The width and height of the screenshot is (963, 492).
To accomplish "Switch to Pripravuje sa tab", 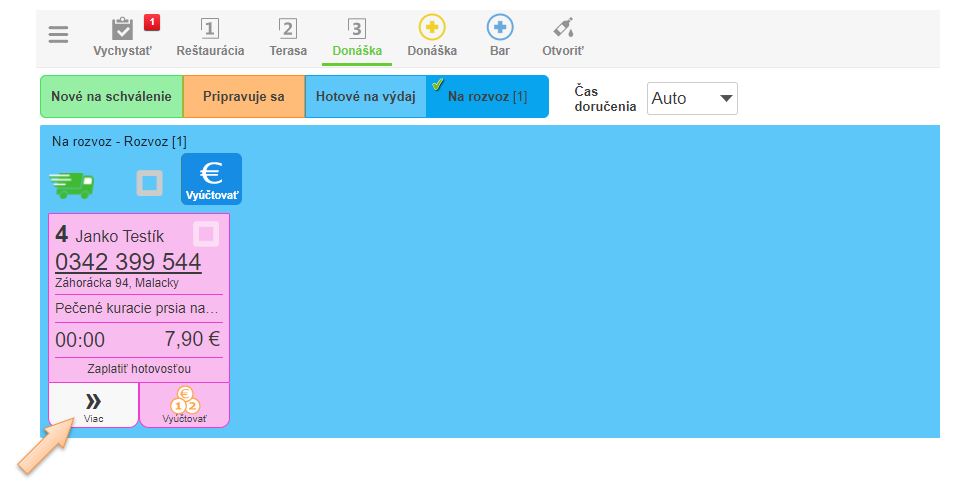I will coord(243,97).
